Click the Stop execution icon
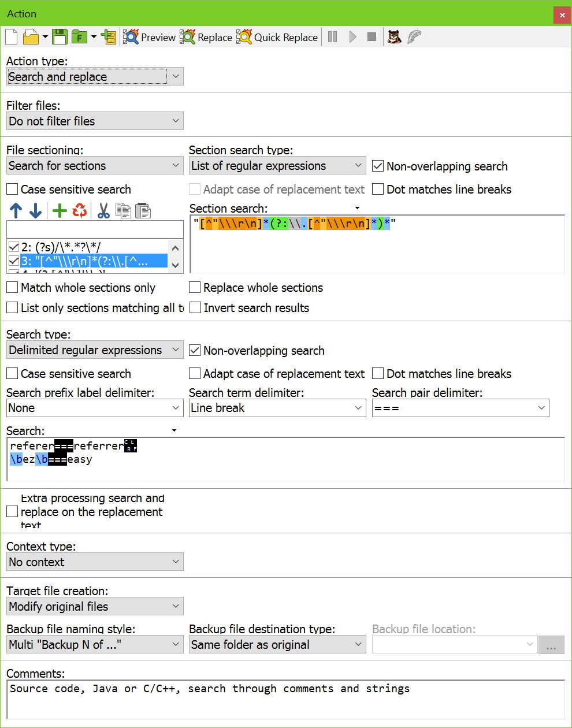Screen dimensions: 572x728 (x=373, y=36)
